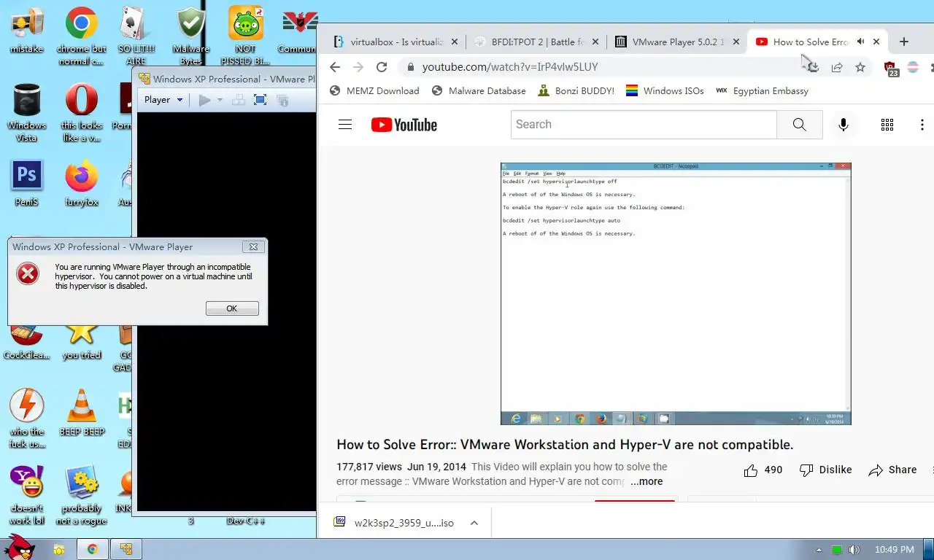Image resolution: width=934 pixels, height=560 pixels.
Task: Select the 'NOT PISSED BI...' Bad Piggies icon
Action: click(246, 36)
